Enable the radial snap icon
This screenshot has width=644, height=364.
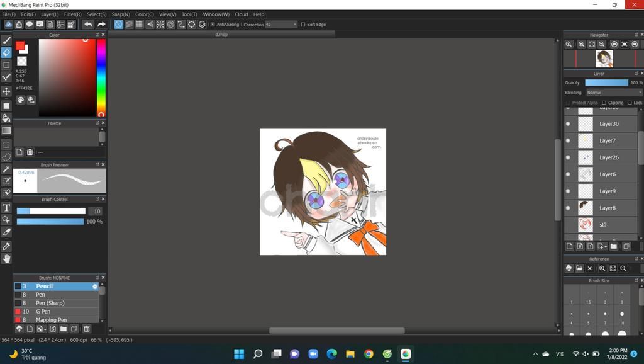click(160, 25)
